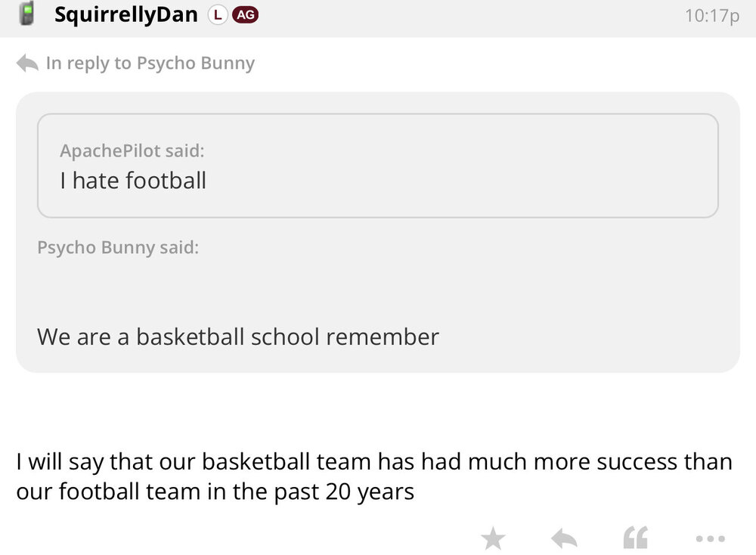This screenshot has width=756, height=555.
Task: Click 'We are a basketball school remember' text
Action: point(238,336)
